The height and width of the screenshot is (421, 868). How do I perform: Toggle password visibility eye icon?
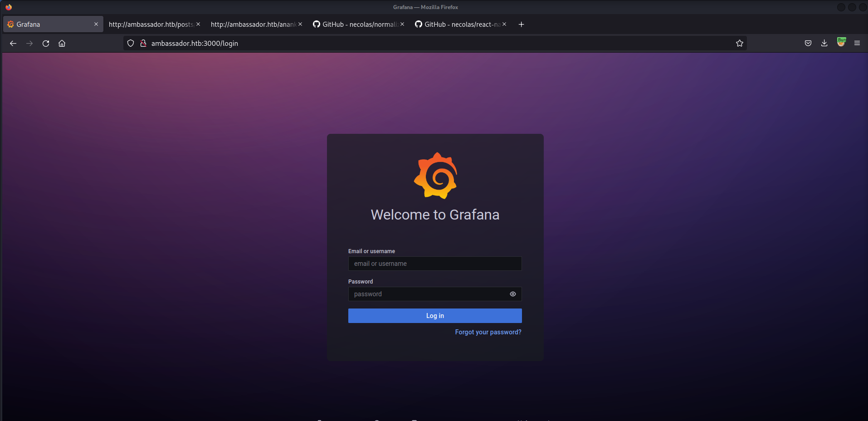(x=513, y=294)
